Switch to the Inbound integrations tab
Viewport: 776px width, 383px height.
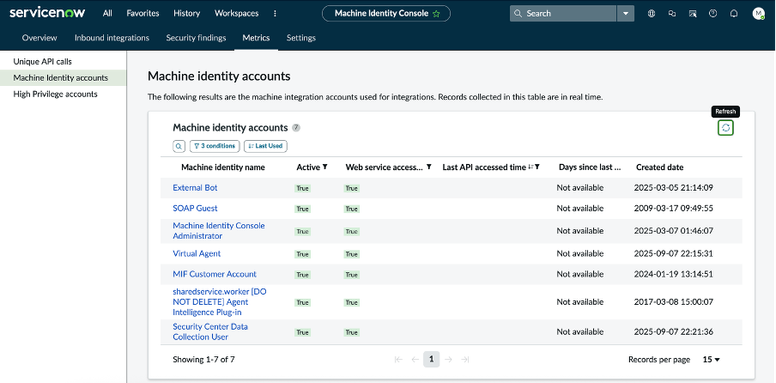tap(112, 38)
